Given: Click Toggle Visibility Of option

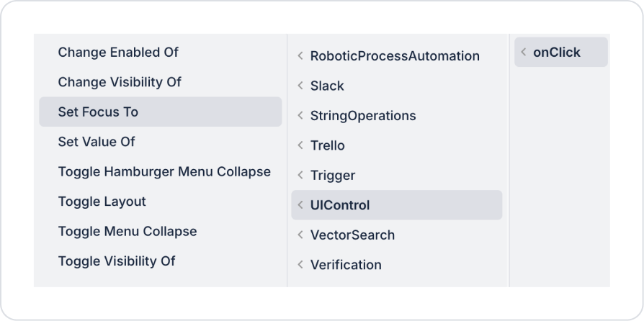Looking at the screenshot, I should [117, 261].
